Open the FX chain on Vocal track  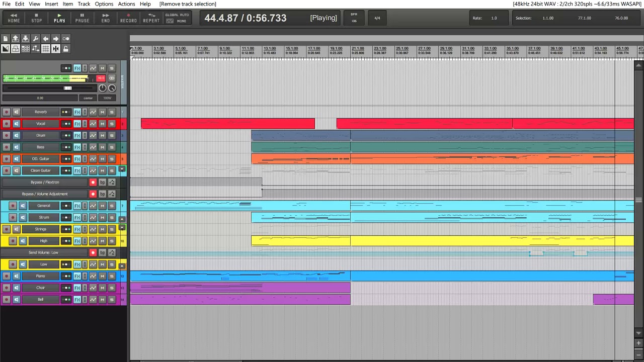point(77,124)
